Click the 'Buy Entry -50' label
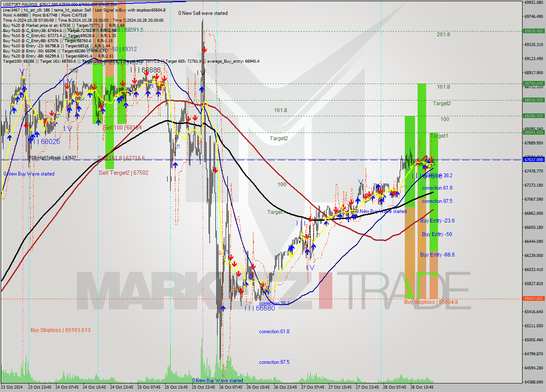The image size is (546, 392). pos(437,234)
